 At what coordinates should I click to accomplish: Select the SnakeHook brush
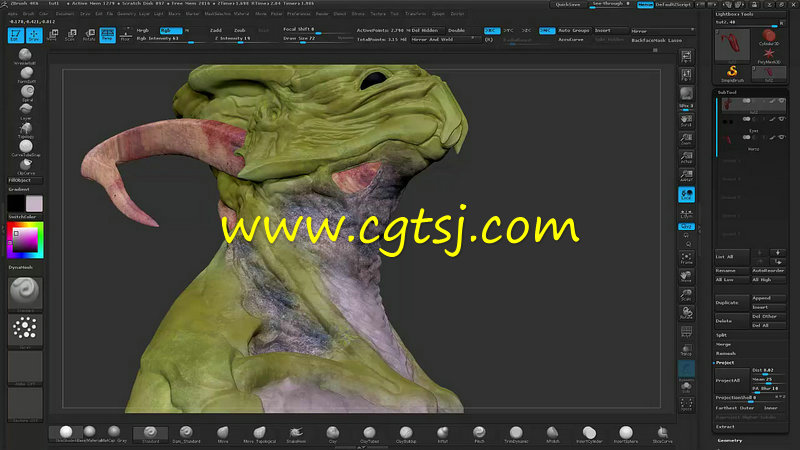click(296, 434)
